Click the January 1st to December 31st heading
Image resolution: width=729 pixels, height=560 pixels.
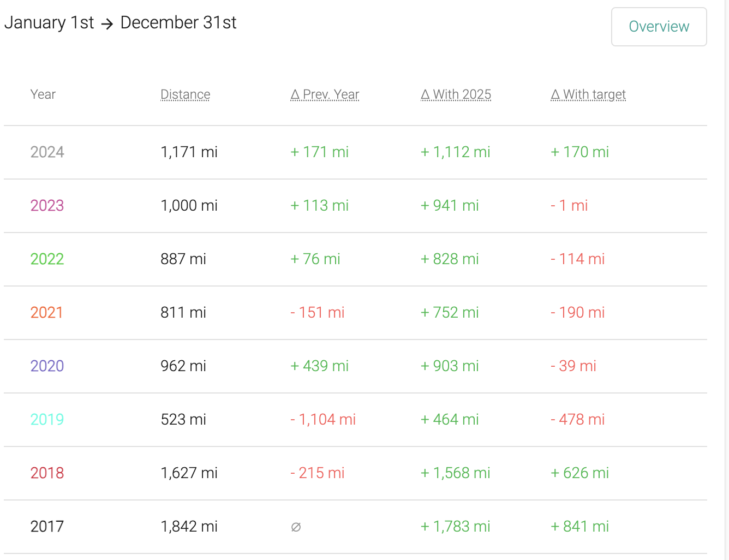(120, 23)
